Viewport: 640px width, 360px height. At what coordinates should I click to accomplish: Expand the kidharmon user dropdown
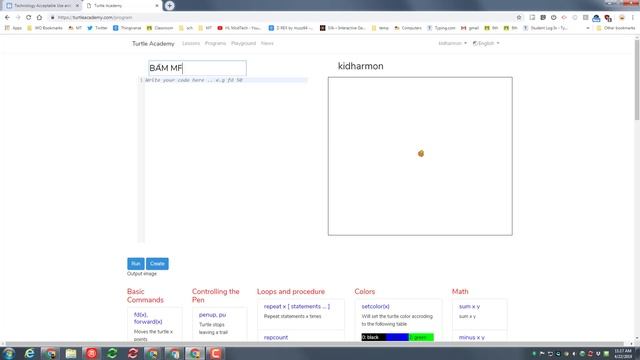(x=452, y=43)
